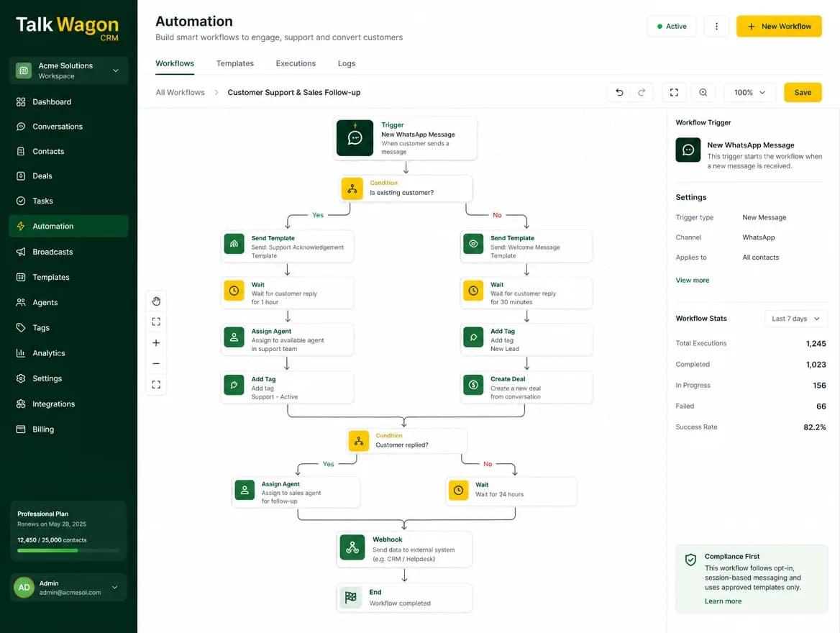Click the sidebar Templates icon
This screenshot has height=633, width=840.
21,277
